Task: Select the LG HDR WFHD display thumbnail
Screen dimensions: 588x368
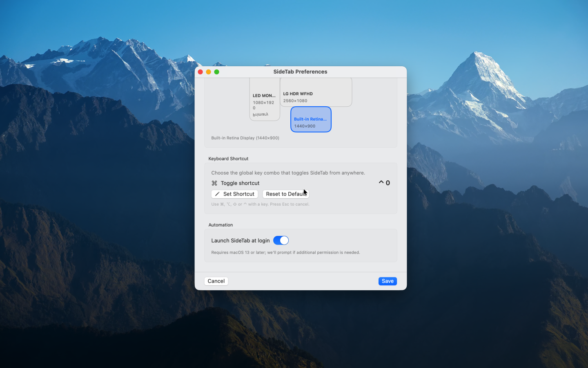Action: [316, 92]
